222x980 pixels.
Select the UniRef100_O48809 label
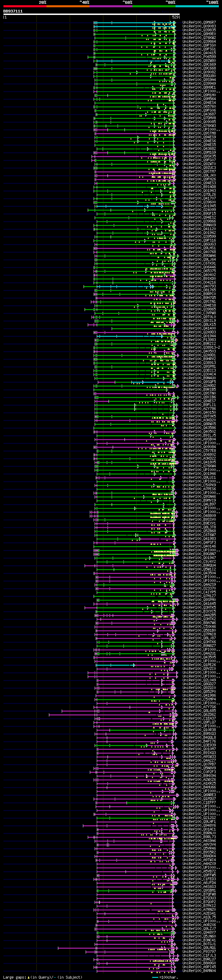(199, 516)
